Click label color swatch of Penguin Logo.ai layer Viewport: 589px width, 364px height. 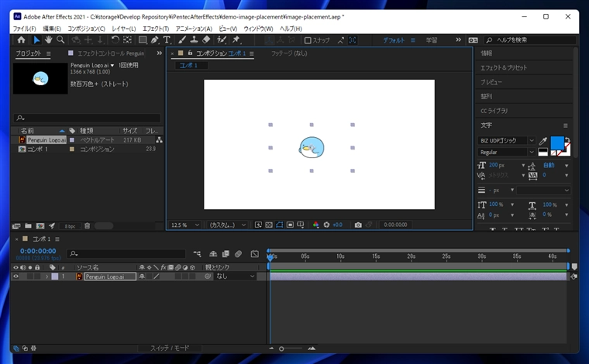pos(55,276)
